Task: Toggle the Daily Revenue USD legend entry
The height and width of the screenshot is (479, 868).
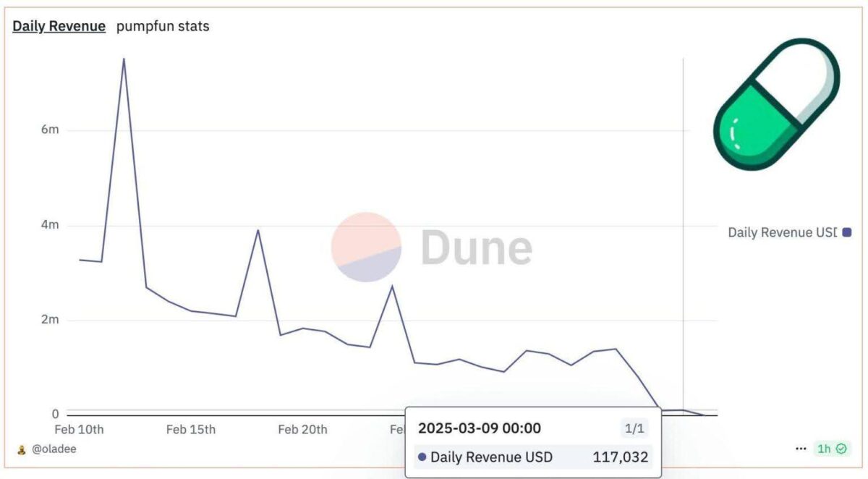Action: tap(789, 232)
